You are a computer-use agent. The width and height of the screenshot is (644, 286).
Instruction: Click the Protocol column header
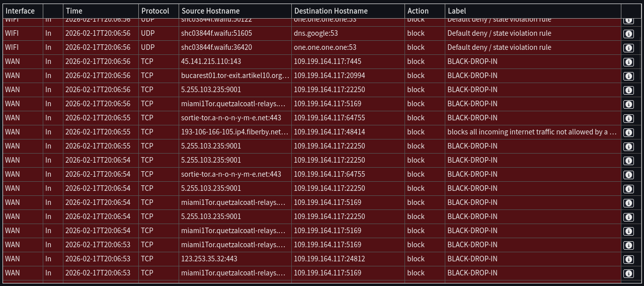[155, 11]
